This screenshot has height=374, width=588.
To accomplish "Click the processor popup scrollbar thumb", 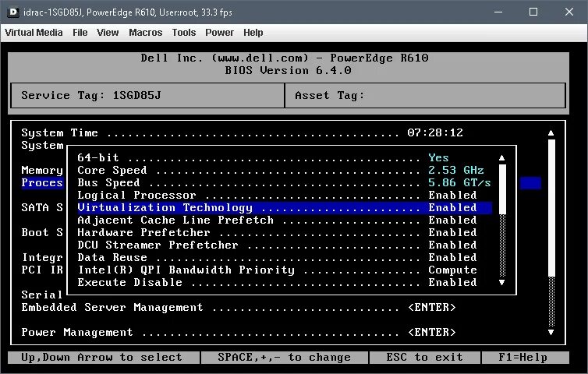I will click(502, 189).
